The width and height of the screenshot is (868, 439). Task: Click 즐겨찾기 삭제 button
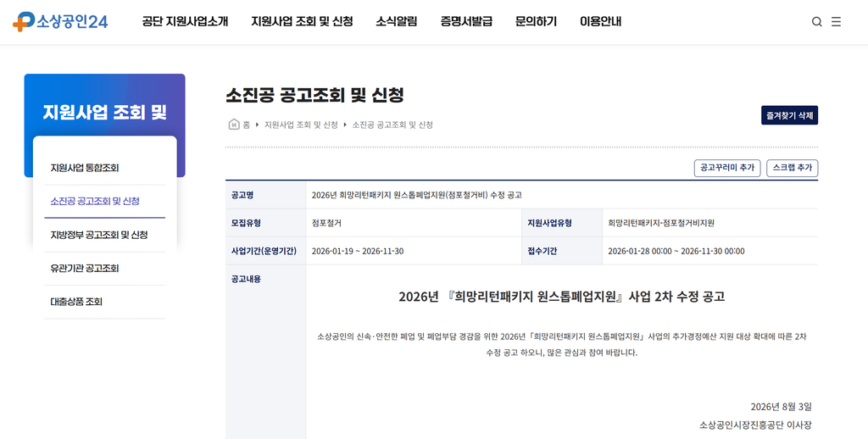pyautogui.click(x=789, y=115)
